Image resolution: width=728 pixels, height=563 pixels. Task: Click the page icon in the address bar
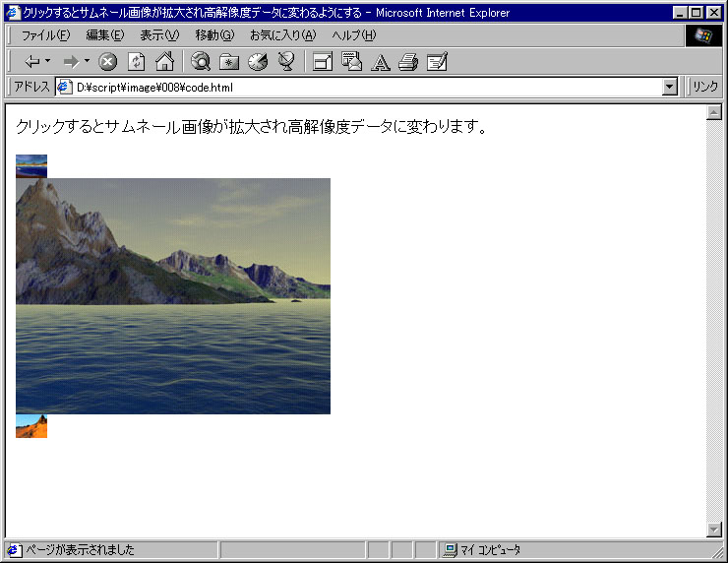coord(64,87)
